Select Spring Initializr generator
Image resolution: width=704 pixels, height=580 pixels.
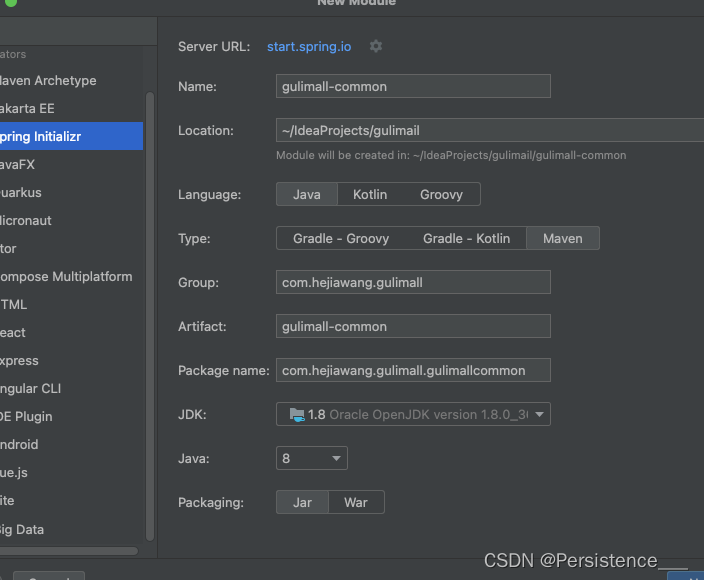(x=71, y=136)
